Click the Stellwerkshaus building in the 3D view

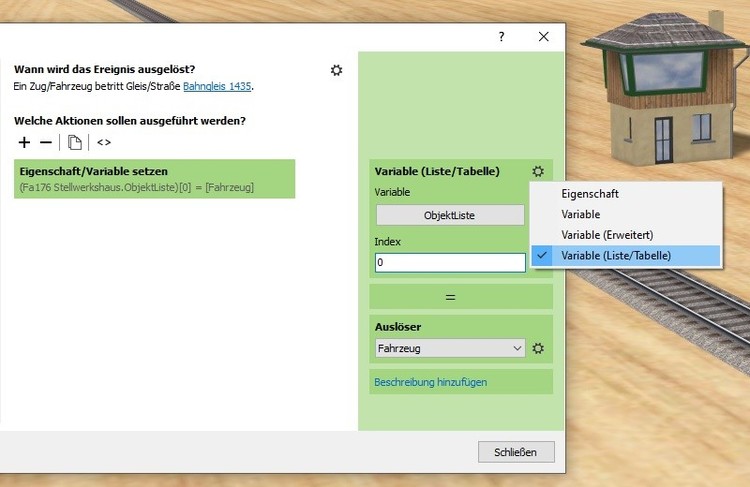665,91
